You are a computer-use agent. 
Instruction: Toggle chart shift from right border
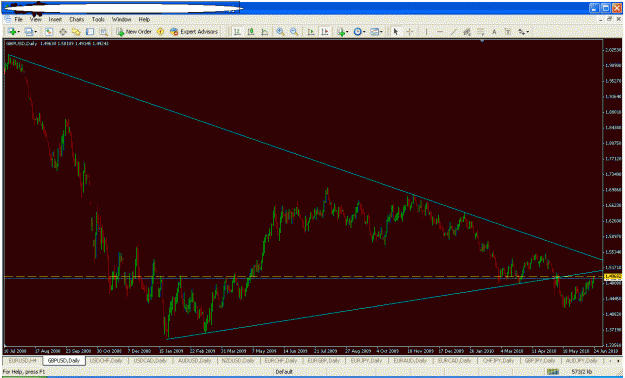pyautogui.click(x=325, y=32)
